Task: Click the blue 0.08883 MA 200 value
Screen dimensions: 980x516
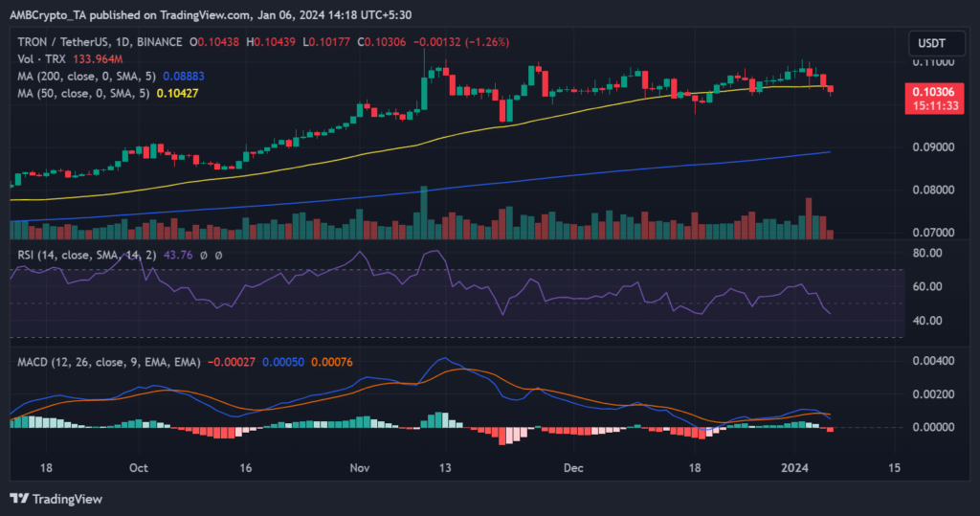Action: click(x=186, y=75)
